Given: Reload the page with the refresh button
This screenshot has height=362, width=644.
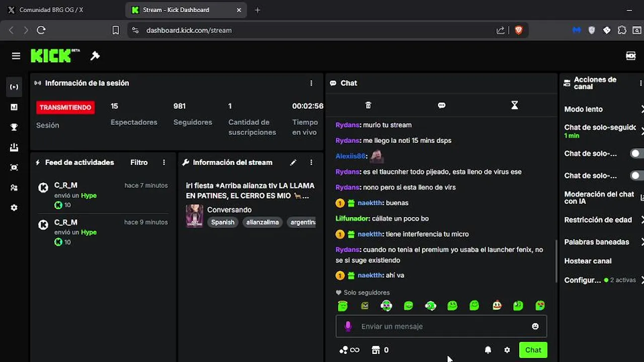Looking at the screenshot, I should tap(41, 30).
